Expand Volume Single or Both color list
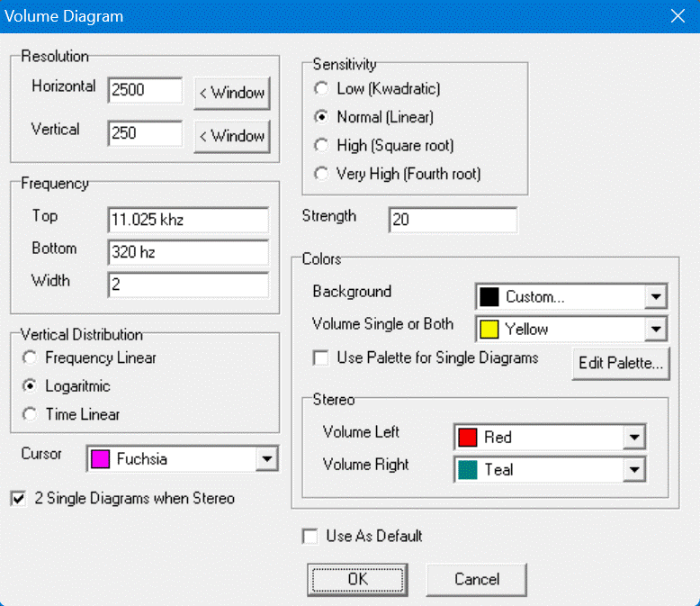 656,330
